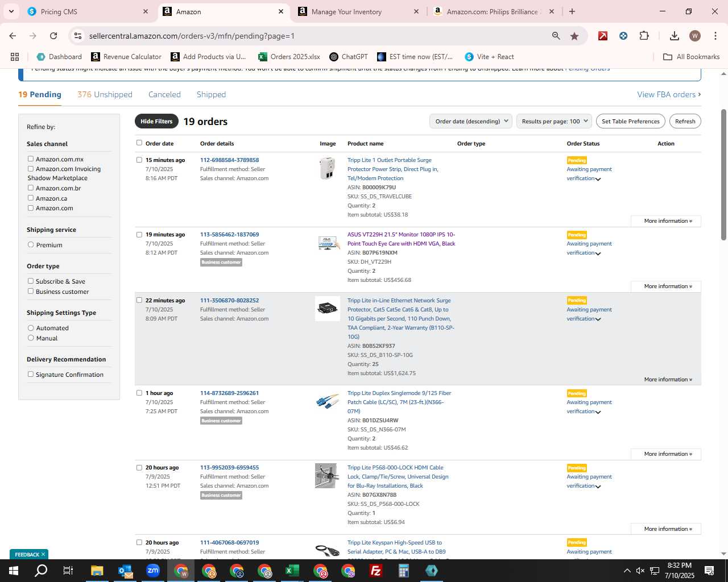Show hidden system tray icons

click(x=627, y=571)
